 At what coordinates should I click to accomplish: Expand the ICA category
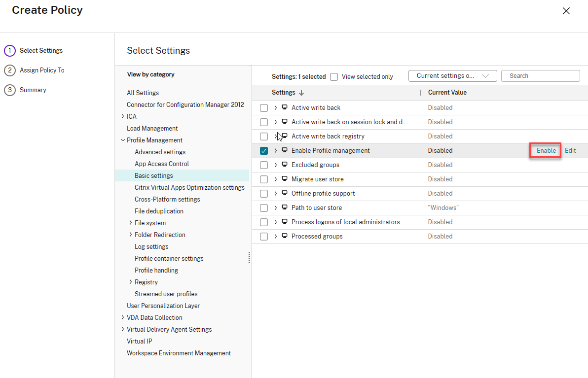(x=122, y=116)
